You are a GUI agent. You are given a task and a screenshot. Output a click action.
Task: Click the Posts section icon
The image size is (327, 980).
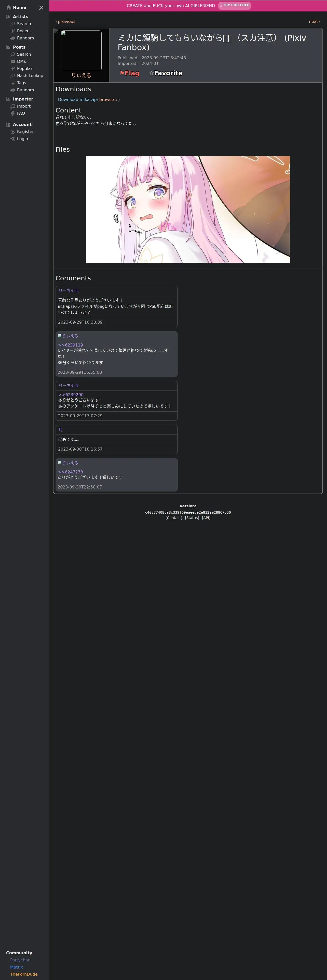pyautogui.click(x=9, y=47)
